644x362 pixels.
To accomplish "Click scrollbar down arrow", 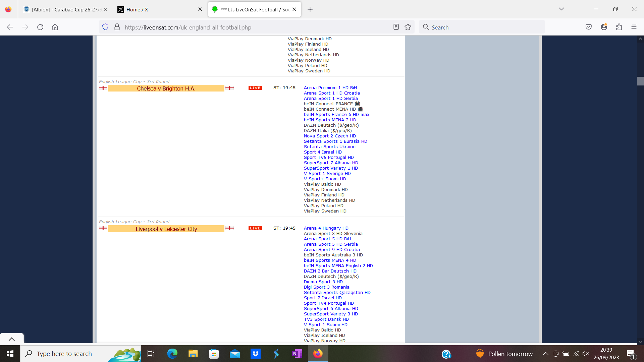I will pos(640,342).
